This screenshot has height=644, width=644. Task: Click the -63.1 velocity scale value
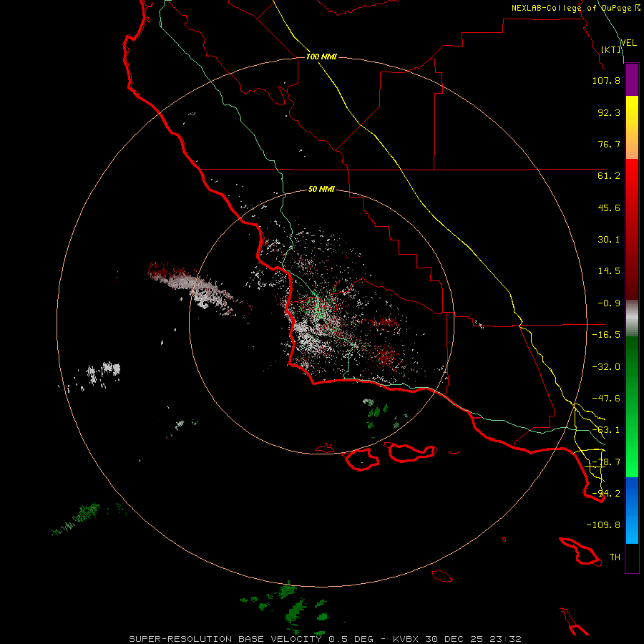[x=606, y=430]
